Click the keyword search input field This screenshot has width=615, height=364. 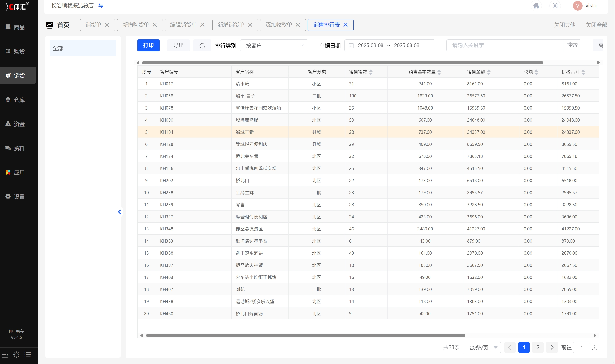coord(505,45)
